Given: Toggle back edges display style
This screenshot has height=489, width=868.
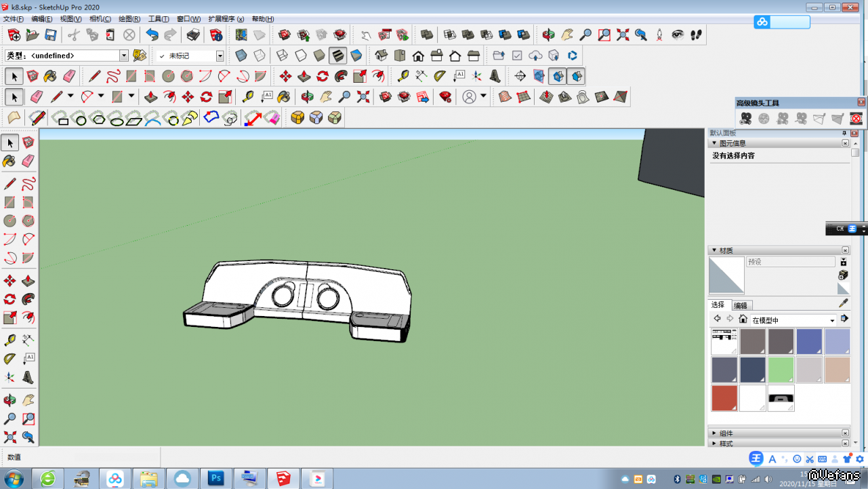Looking at the screenshot, I should [x=260, y=56].
